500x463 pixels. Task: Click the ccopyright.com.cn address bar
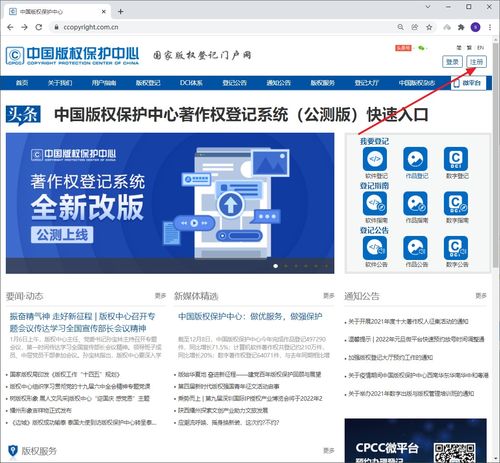click(x=220, y=27)
